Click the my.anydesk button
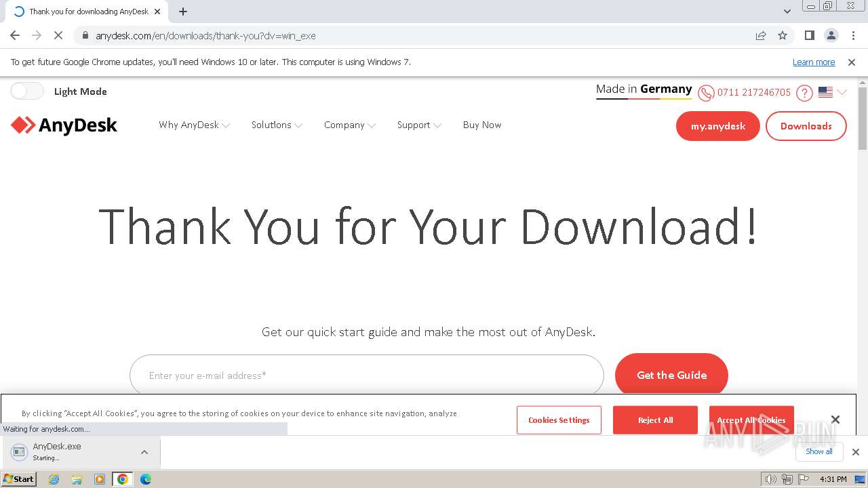The height and width of the screenshot is (488, 868). pyautogui.click(x=718, y=126)
